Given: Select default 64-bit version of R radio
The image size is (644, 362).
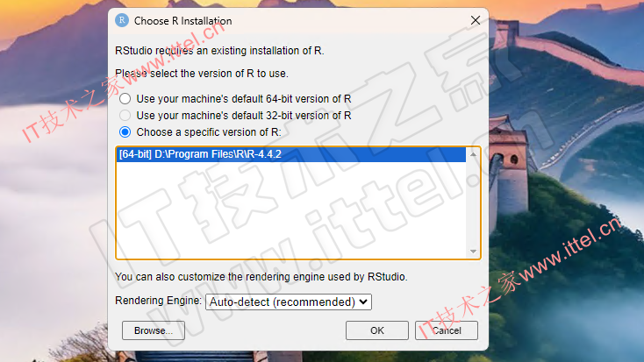Looking at the screenshot, I should pos(125,99).
